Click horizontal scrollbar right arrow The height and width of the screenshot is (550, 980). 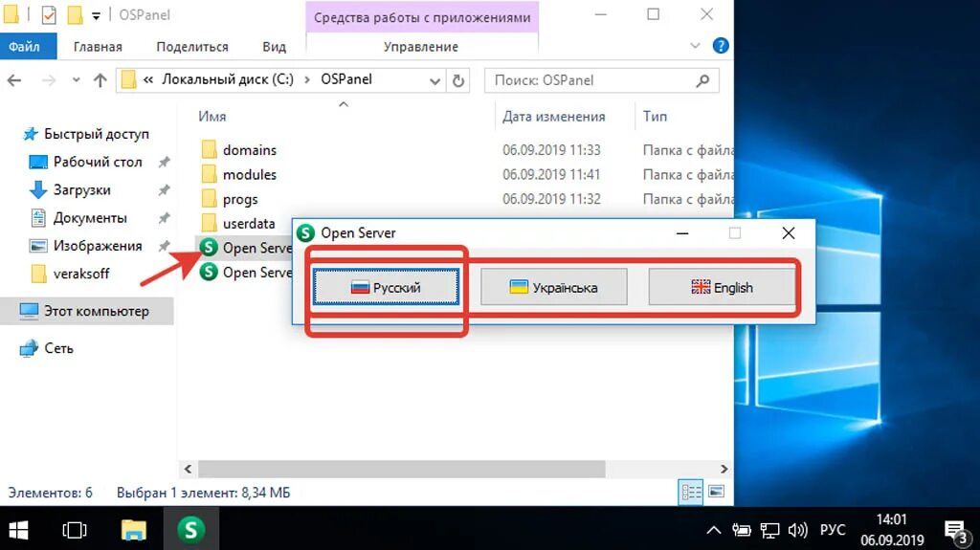pyautogui.click(x=724, y=469)
